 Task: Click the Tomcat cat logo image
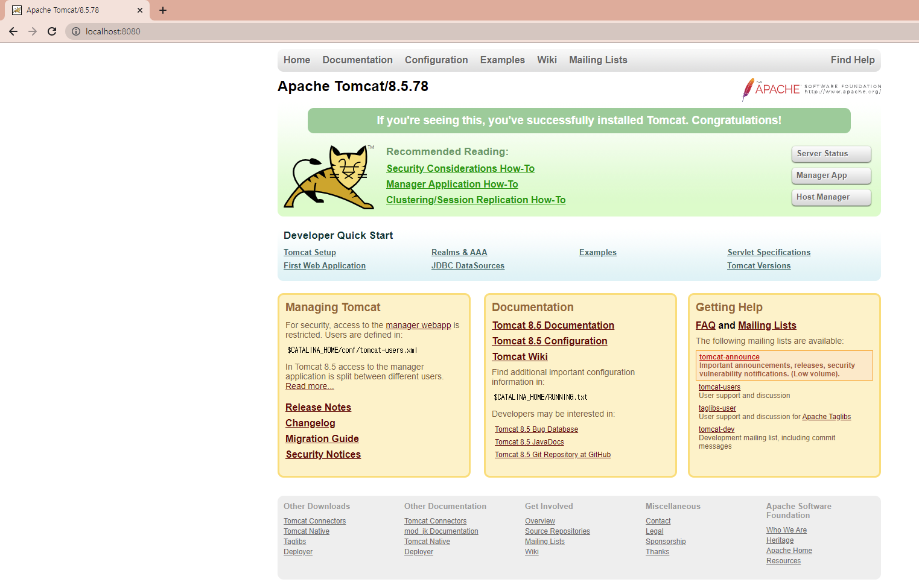point(329,177)
